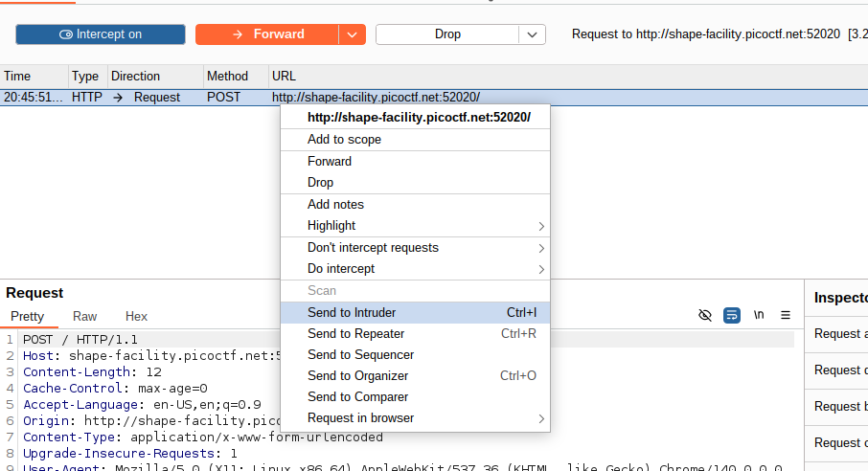Choose Send to Comparer option
This screenshot has width=868, height=471.
pyautogui.click(x=357, y=397)
